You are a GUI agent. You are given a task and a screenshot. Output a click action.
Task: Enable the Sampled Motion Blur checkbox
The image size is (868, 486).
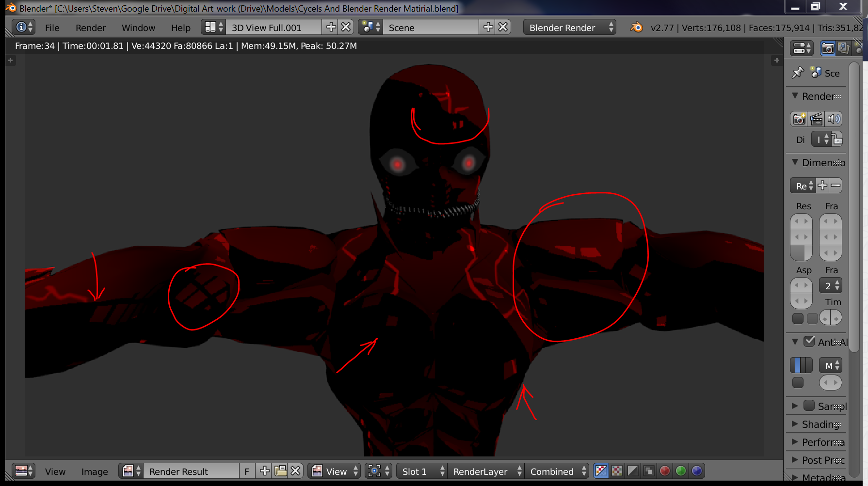[809, 406]
